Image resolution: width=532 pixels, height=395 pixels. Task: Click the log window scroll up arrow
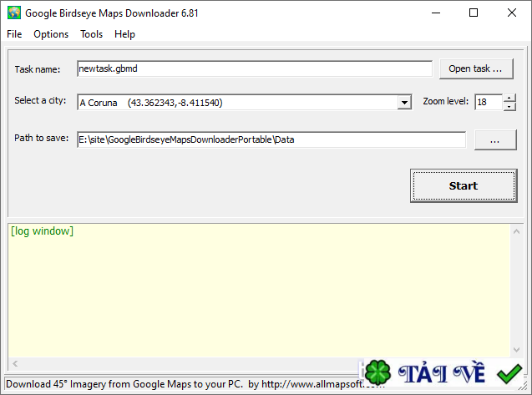(516, 231)
